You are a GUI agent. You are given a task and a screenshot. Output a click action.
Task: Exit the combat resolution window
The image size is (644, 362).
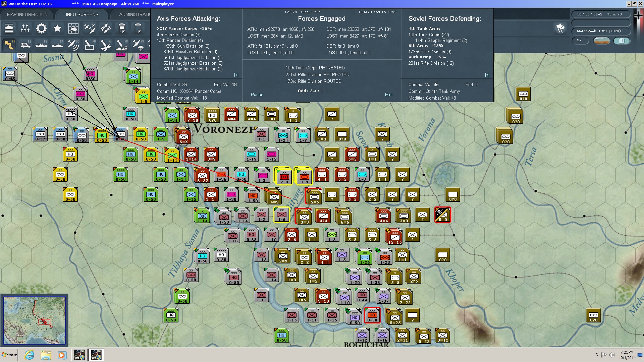389,95
